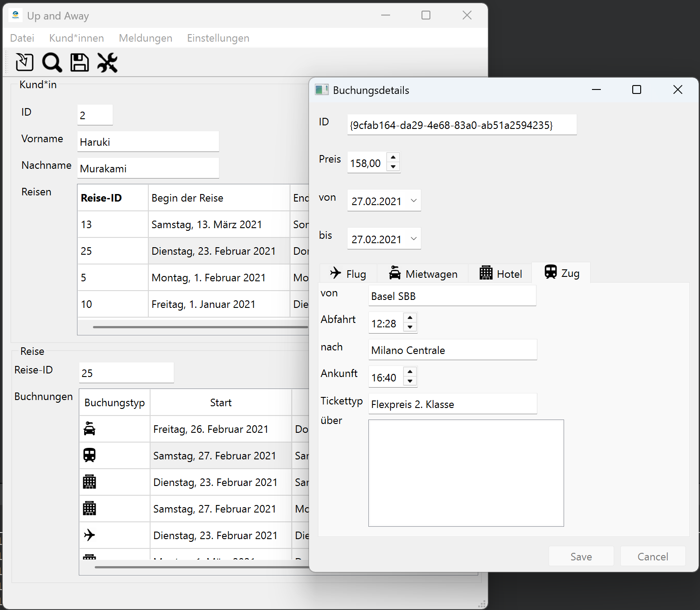Click the Reise-ID column header
The width and height of the screenshot is (700, 610).
click(x=113, y=198)
